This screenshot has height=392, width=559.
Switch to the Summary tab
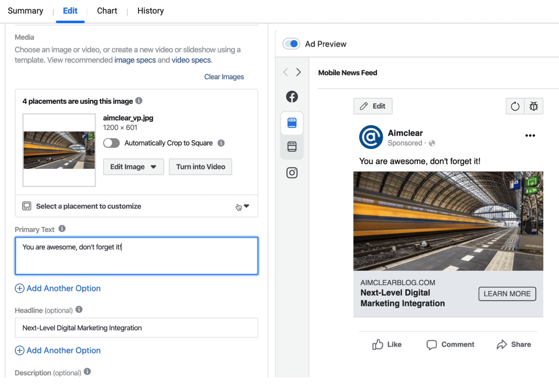(x=26, y=11)
